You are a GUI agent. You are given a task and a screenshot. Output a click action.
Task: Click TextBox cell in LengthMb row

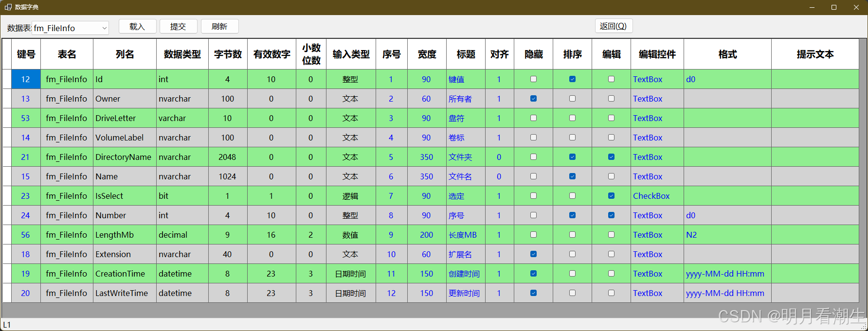tap(657, 235)
